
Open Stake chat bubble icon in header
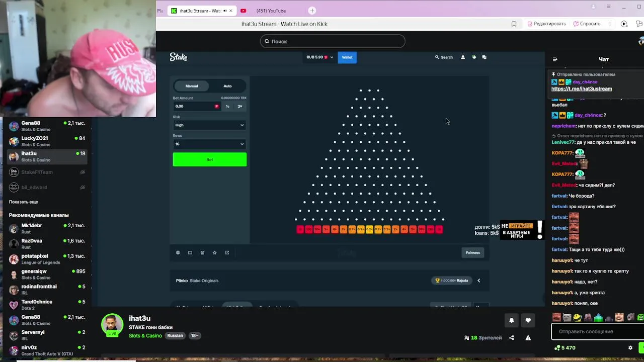[485, 57]
